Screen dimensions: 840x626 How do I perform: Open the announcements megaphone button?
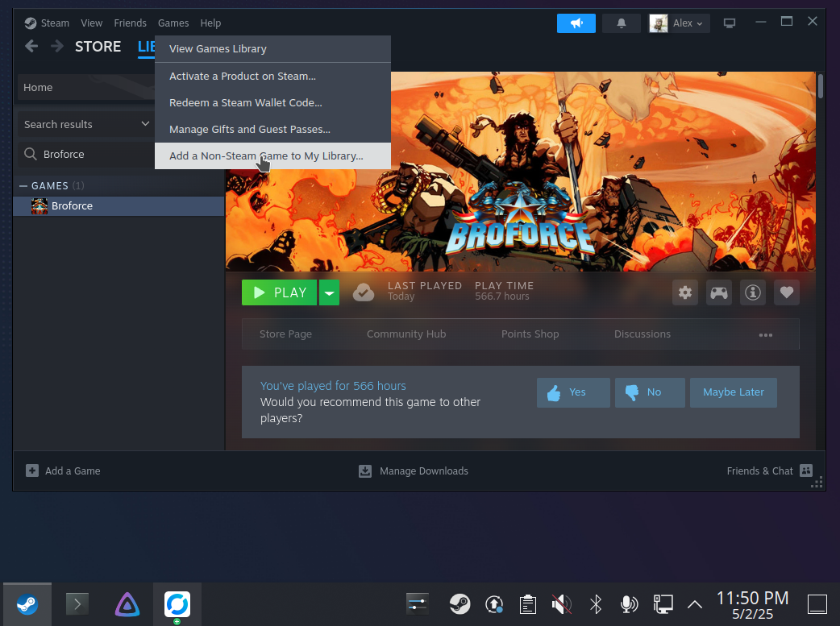(576, 23)
